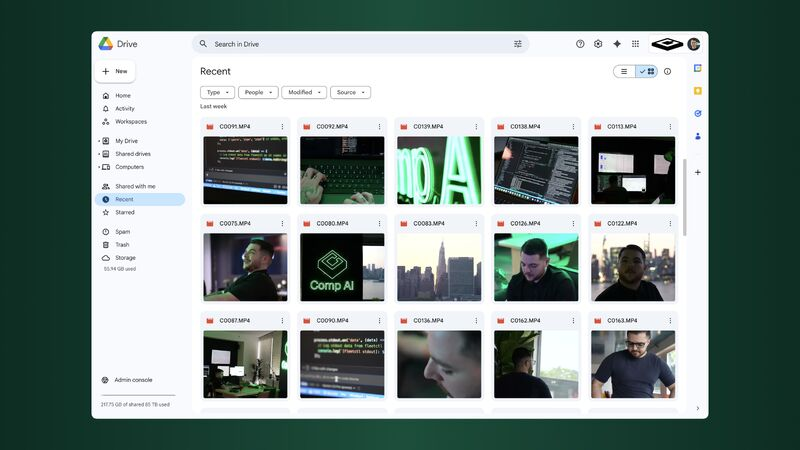Open Shared with me
The height and width of the screenshot is (450, 800).
click(140, 186)
